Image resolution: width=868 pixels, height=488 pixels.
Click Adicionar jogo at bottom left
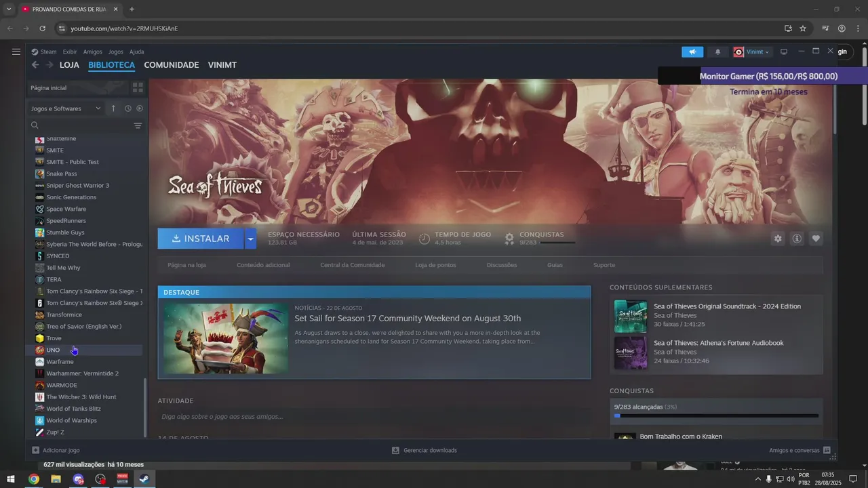56,450
